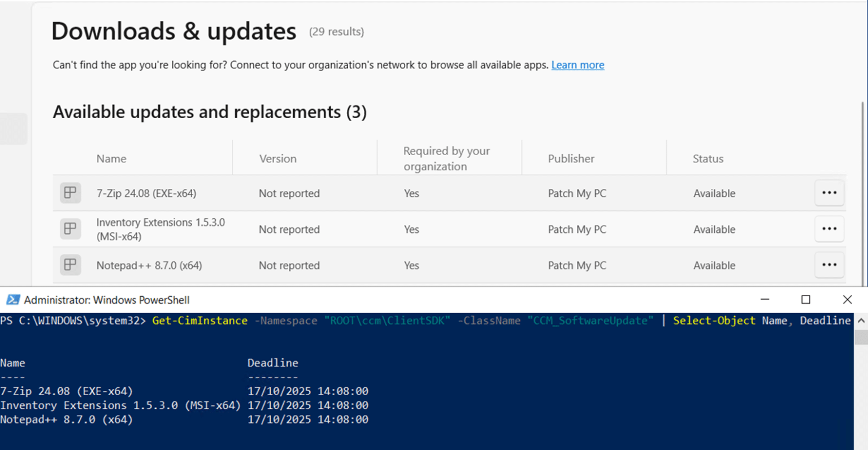Viewport: 868px width, 450px height.
Task: Click the Notepad++ 8.7.0 app icon
Action: [x=70, y=265]
